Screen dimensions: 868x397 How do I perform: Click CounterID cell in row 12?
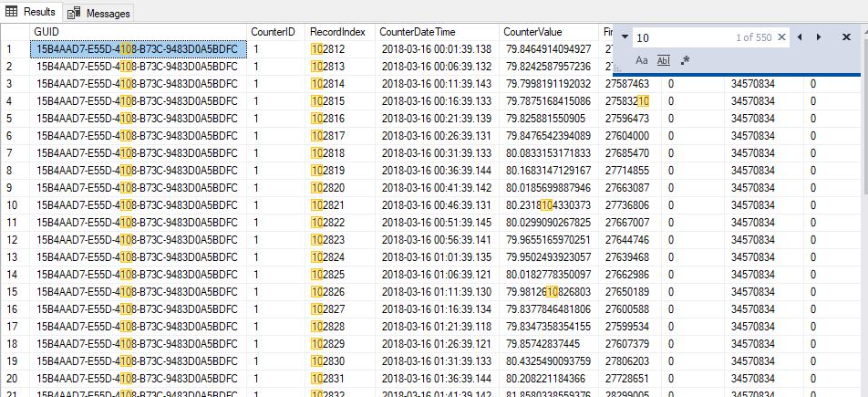[x=275, y=239]
